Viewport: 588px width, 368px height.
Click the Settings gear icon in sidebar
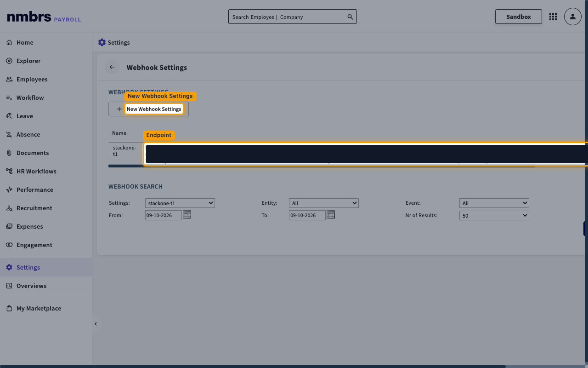coord(9,267)
